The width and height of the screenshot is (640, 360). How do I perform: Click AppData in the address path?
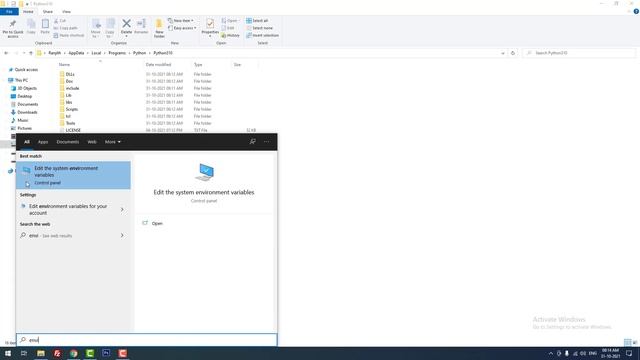pos(76,53)
